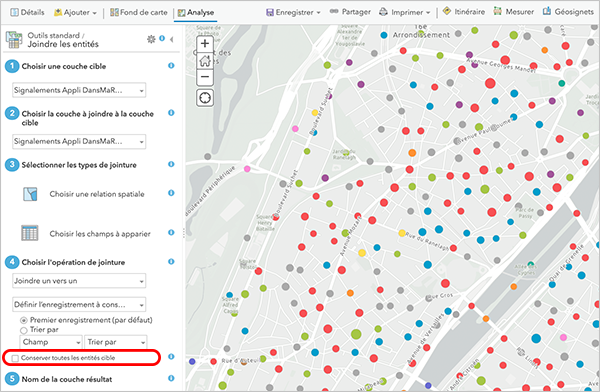Show info for types de jointure step

[x=171, y=164]
